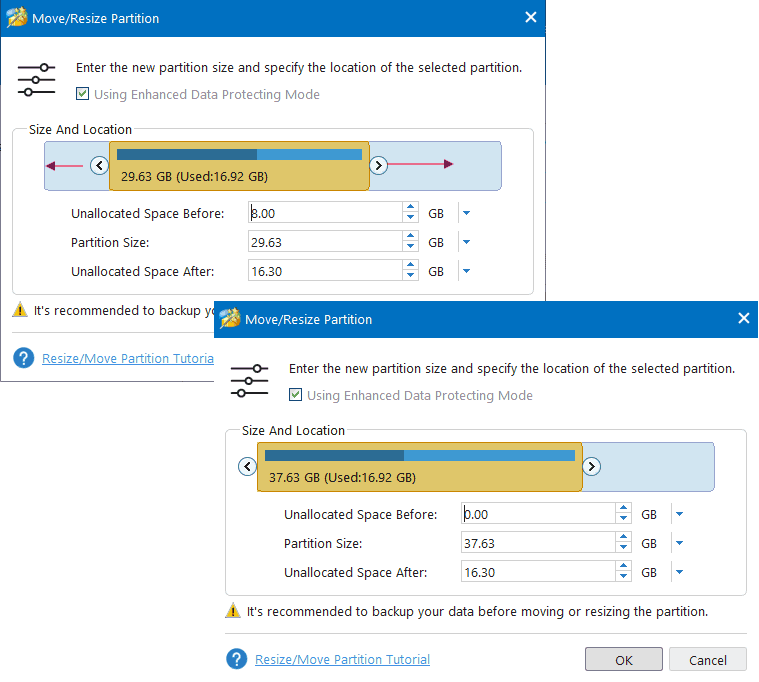
Task: Open Resize/Move Partition Tutorial link in front dialog
Action: (342, 659)
